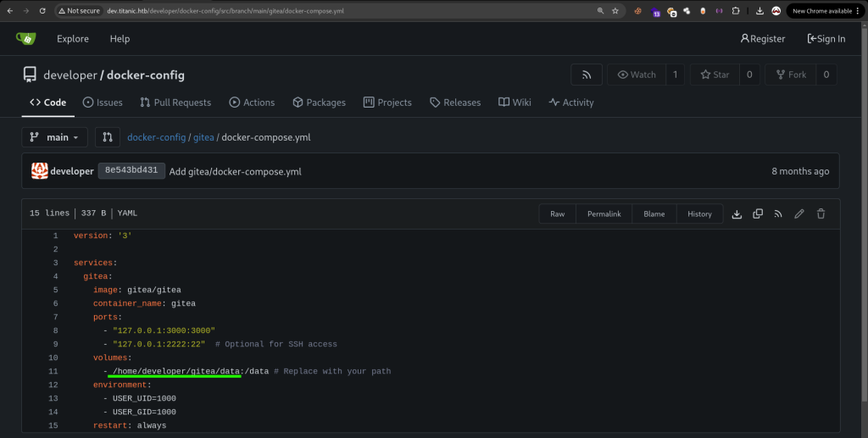868x438 pixels.
Task: Open the Code tab
Action: point(48,103)
